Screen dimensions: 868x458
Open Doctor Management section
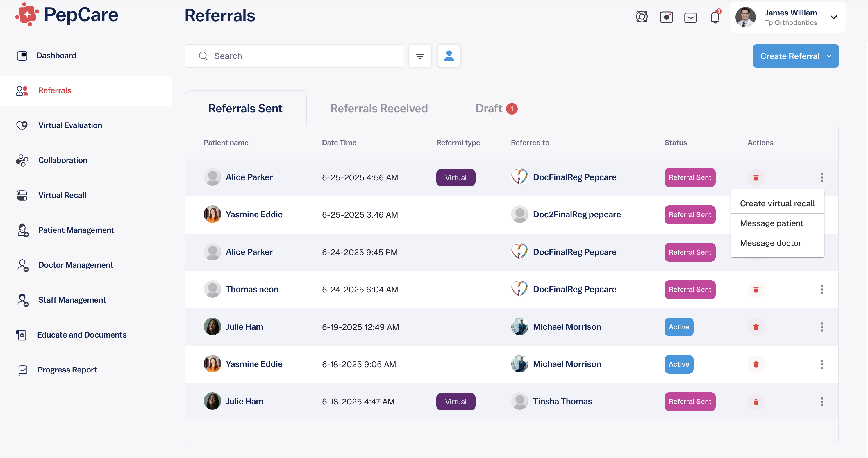65,265
